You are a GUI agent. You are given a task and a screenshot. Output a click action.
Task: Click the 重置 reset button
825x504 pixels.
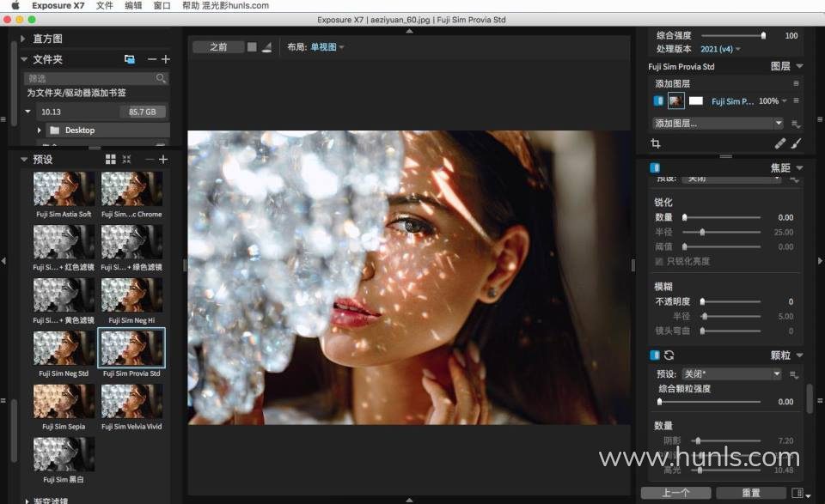click(751, 493)
